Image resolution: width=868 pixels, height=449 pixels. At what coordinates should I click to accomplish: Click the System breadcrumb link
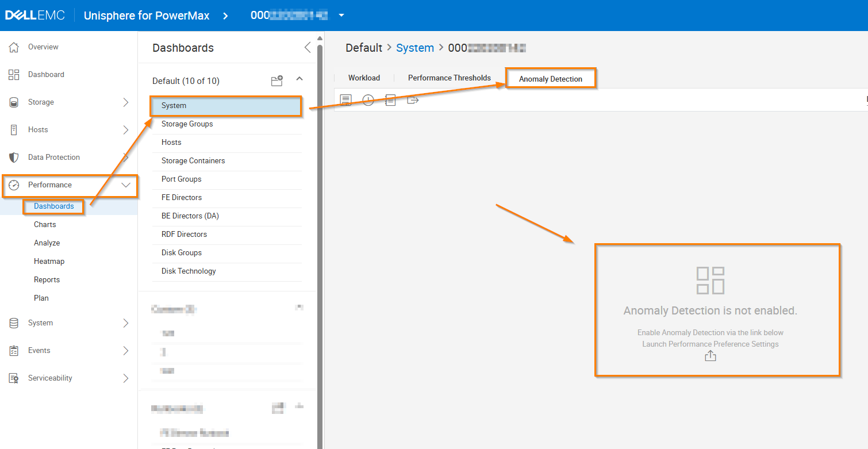[x=414, y=48]
